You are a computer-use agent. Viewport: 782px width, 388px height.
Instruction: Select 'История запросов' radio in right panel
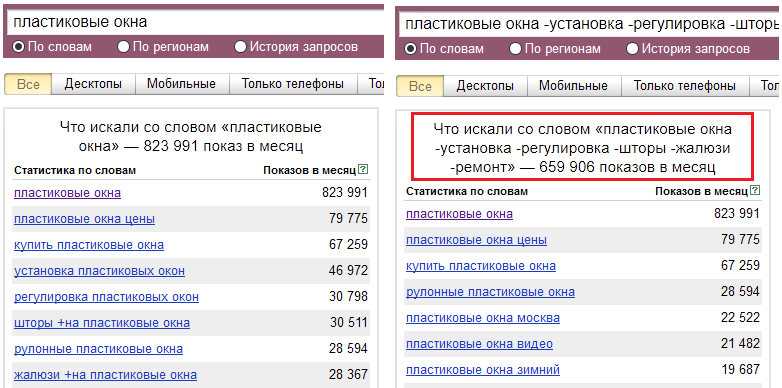(x=633, y=49)
